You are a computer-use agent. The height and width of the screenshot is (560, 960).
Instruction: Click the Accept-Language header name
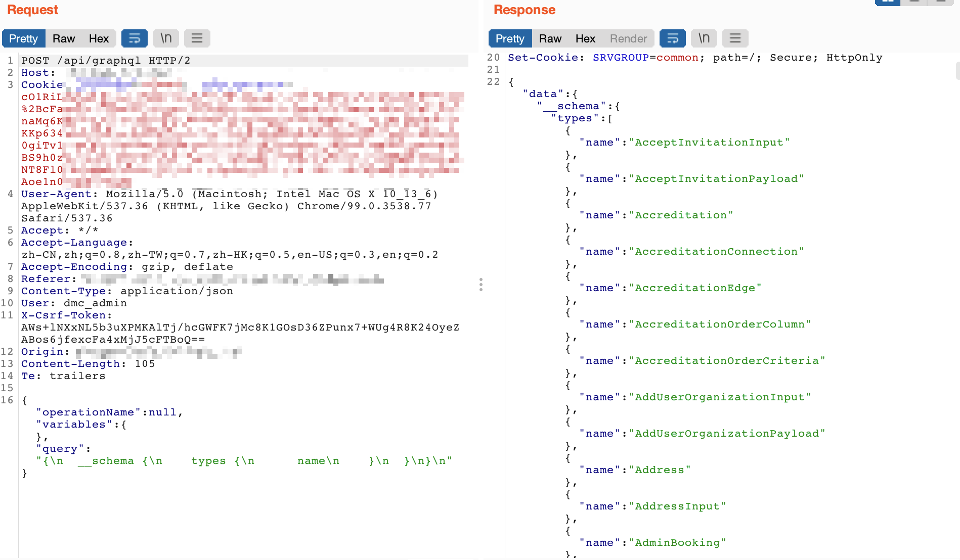pos(74,243)
